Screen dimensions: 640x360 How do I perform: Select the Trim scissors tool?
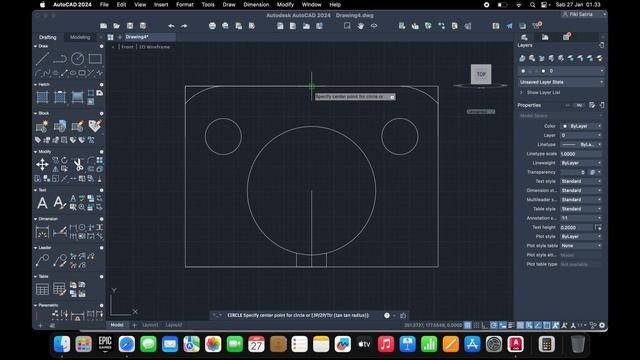coord(78,164)
